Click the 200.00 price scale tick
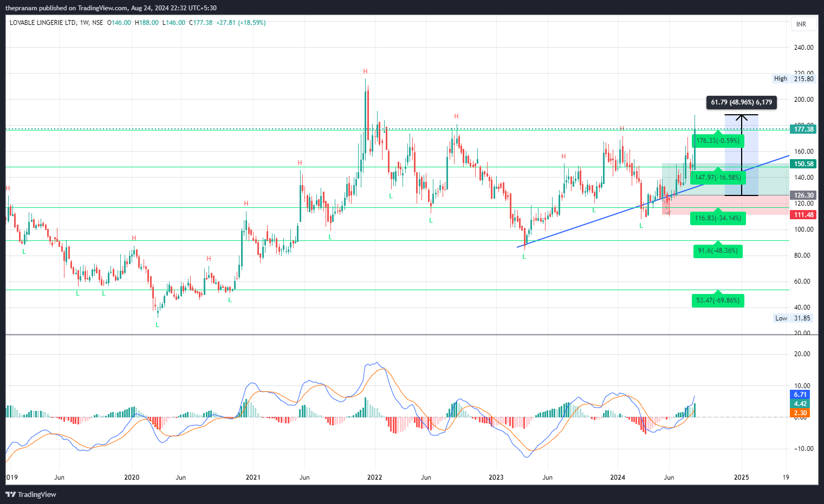 click(x=803, y=100)
